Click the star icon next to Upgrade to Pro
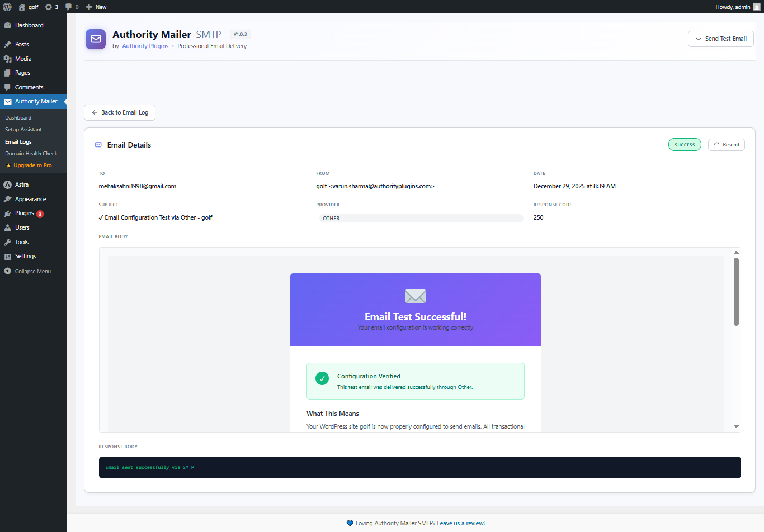The image size is (764, 532). 10,165
